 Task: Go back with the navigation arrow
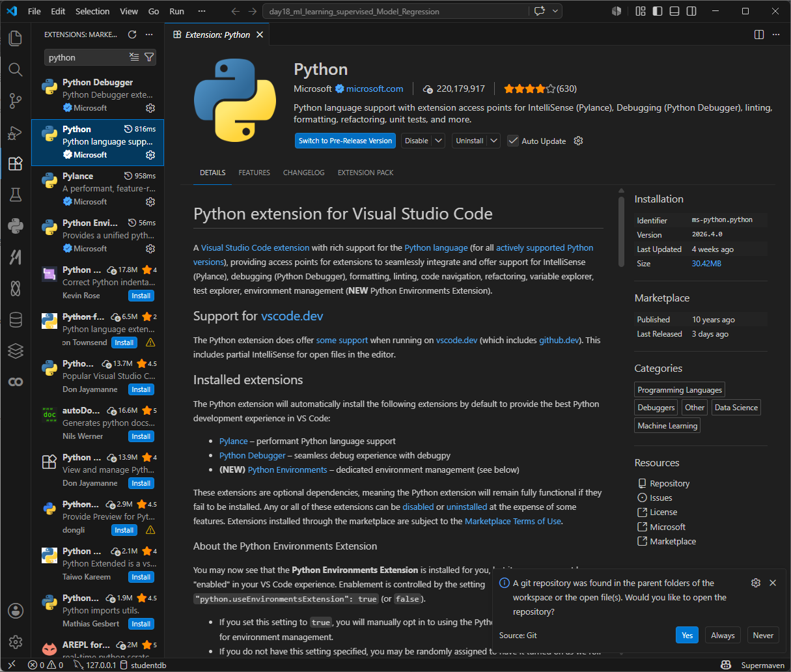tap(236, 11)
